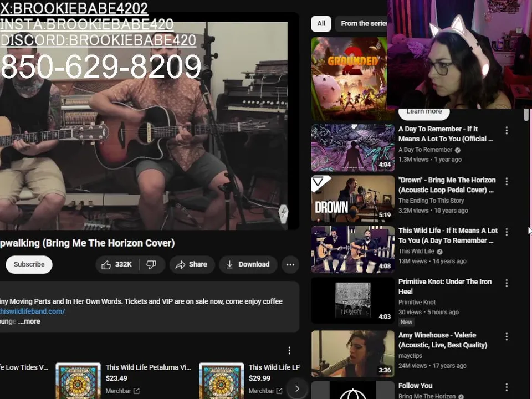Open options menu for Primitive Knot video
The image size is (532, 399).
click(x=507, y=283)
